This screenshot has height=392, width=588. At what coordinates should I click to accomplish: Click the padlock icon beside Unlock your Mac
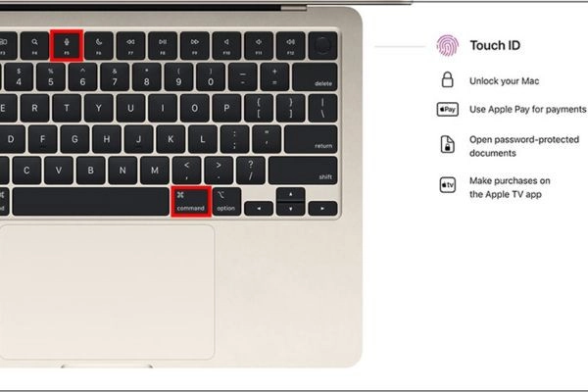[447, 80]
